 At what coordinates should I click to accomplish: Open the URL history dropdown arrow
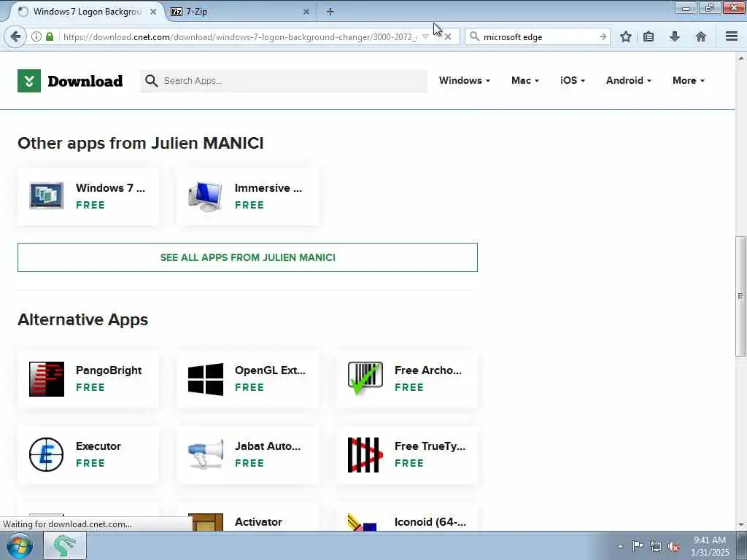[x=425, y=36]
